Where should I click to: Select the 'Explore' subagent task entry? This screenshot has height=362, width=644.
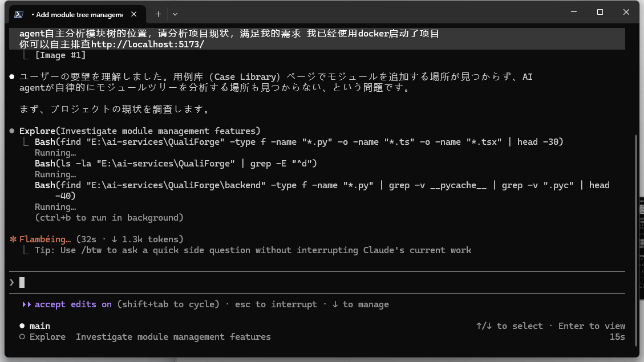(x=150, y=337)
